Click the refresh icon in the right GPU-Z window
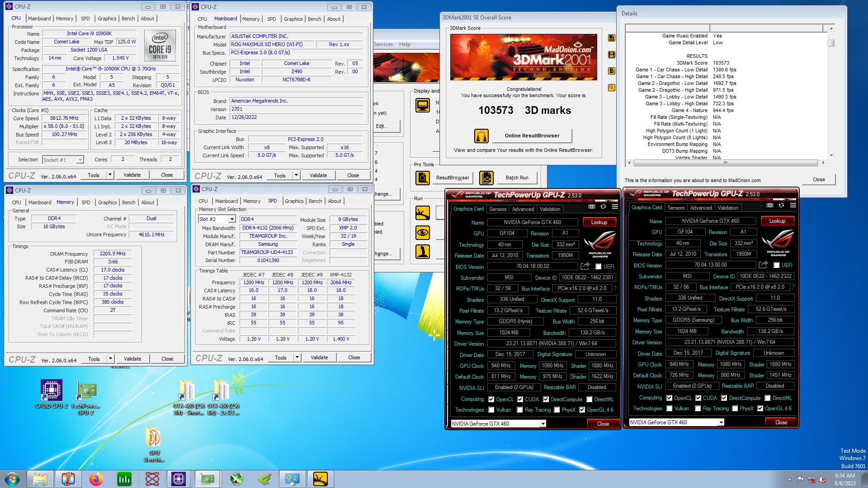 [x=781, y=205]
